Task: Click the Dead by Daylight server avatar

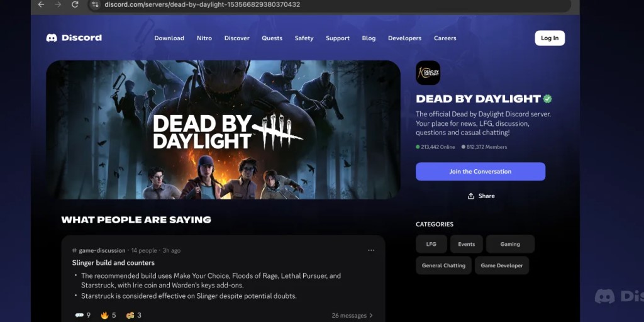Action: tap(428, 73)
